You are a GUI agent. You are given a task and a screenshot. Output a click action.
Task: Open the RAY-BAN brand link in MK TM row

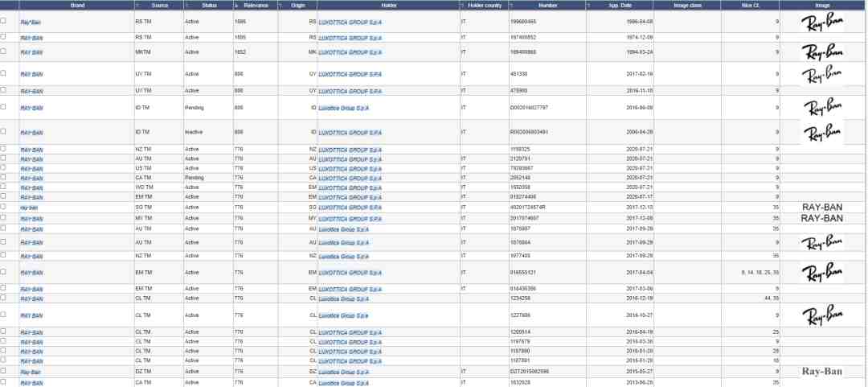[x=31, y=52]
